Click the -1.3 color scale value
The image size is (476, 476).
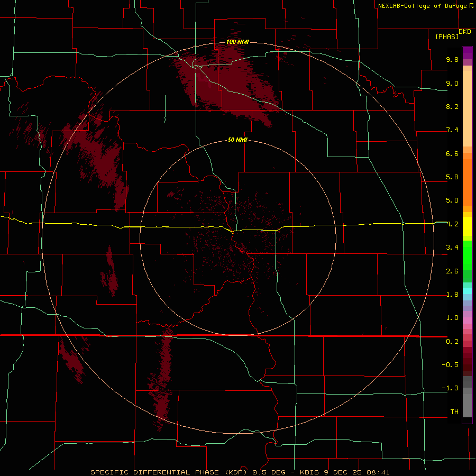pyautogui.click(x=450, y=388)
